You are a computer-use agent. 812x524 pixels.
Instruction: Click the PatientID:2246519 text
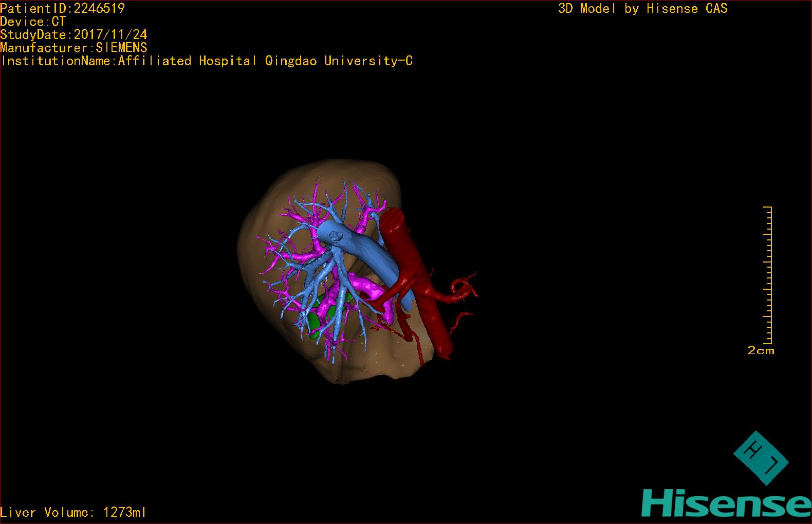coord(62,8)
